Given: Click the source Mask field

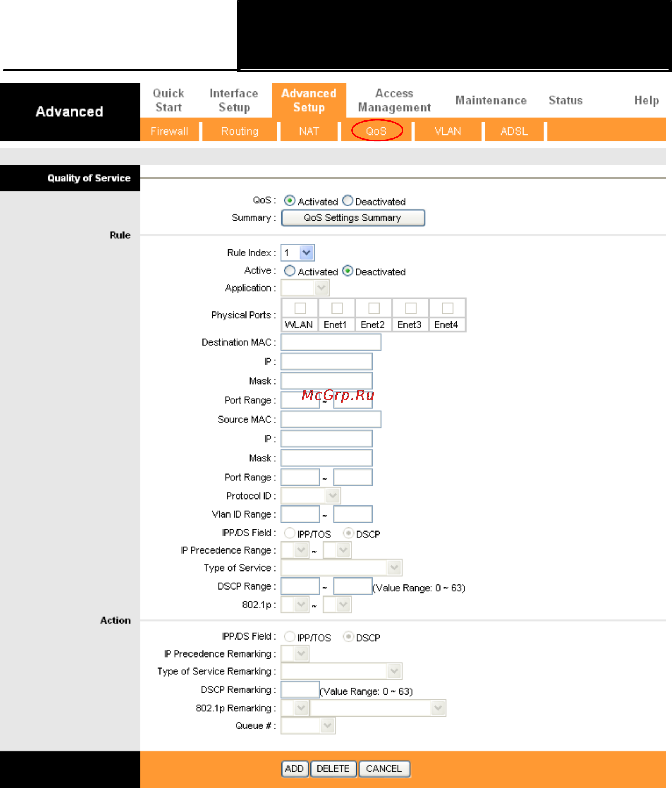Looking at the screenshot, I should click(327, 458).
